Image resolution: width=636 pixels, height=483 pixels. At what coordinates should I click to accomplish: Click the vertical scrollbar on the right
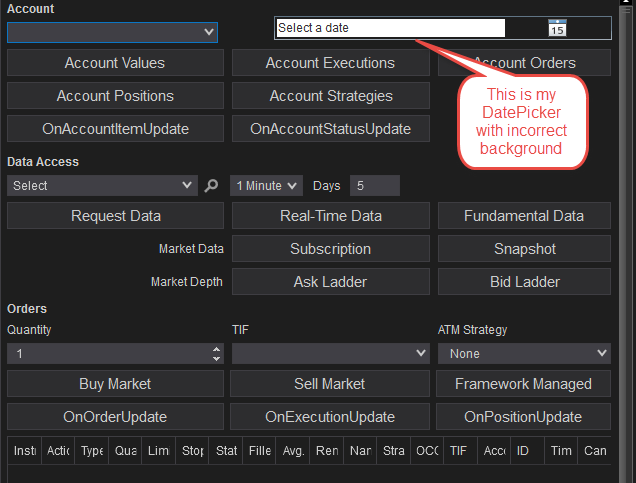[x=627, y=243]
